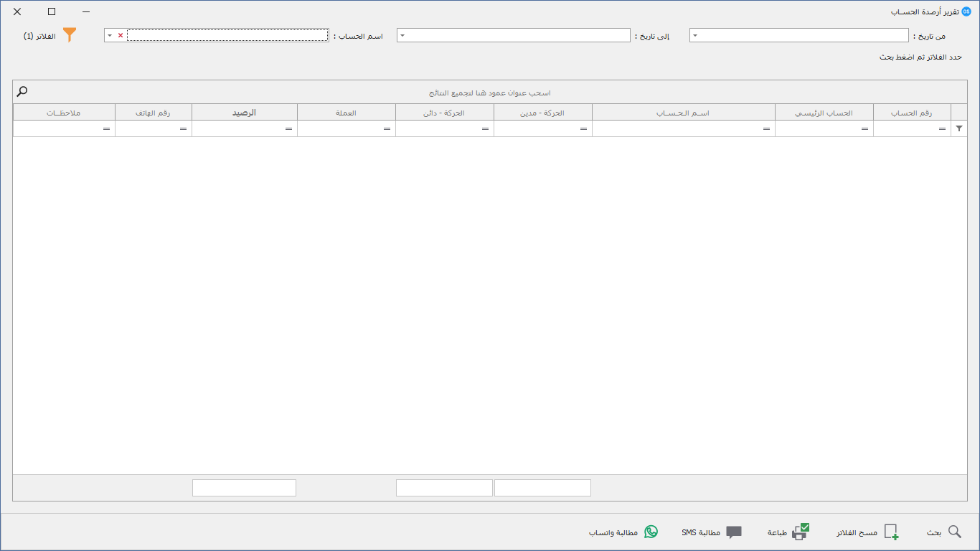Viewport: 980px width, 551px height.
Task: Focus the اسم الحساب text input
Action: (228, 35)
